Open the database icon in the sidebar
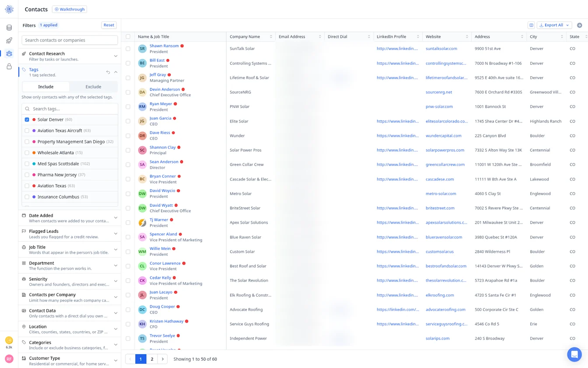This screenshot has width=588, height=368. click(x=9, y=28)
